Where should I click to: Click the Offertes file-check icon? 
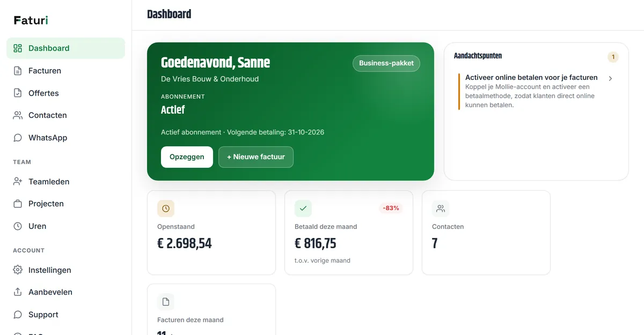pyautogui.click(x=18, y=93)
